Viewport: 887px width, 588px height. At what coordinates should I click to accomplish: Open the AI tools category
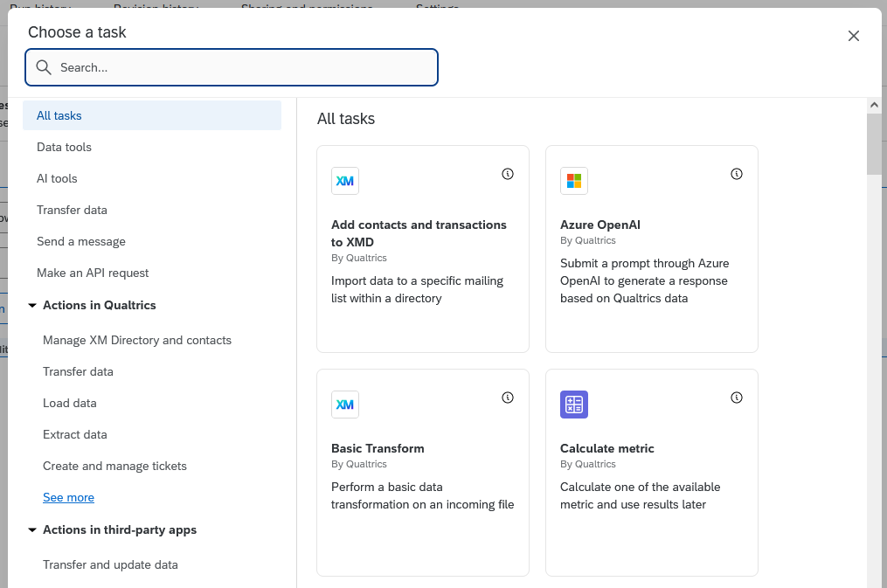coord(57,178)
